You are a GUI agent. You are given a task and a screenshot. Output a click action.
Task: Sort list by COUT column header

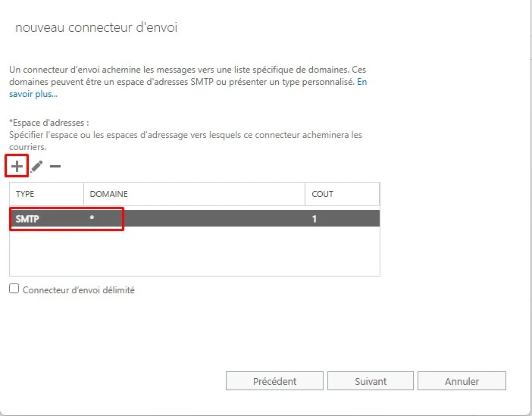tap(342, 194)
